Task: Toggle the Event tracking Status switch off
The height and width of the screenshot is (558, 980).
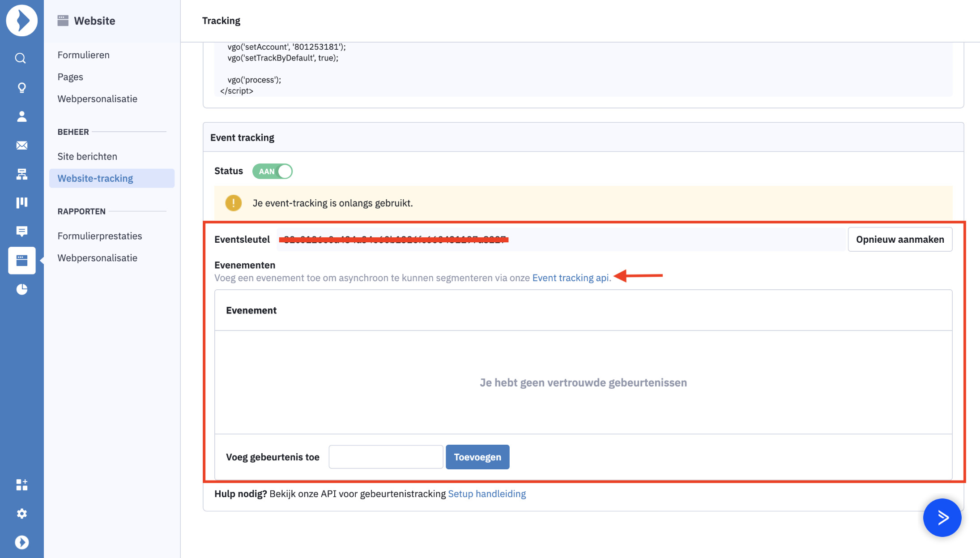Action: coord(273,171)
